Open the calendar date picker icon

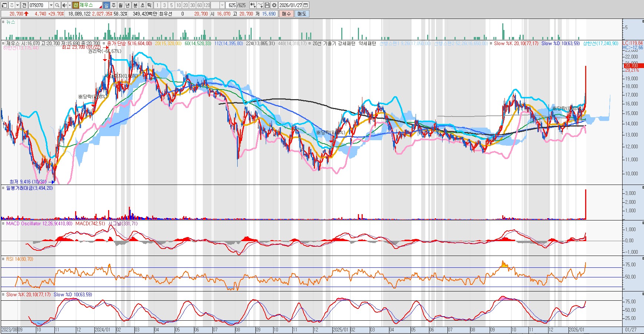click(x=306, y=5)
